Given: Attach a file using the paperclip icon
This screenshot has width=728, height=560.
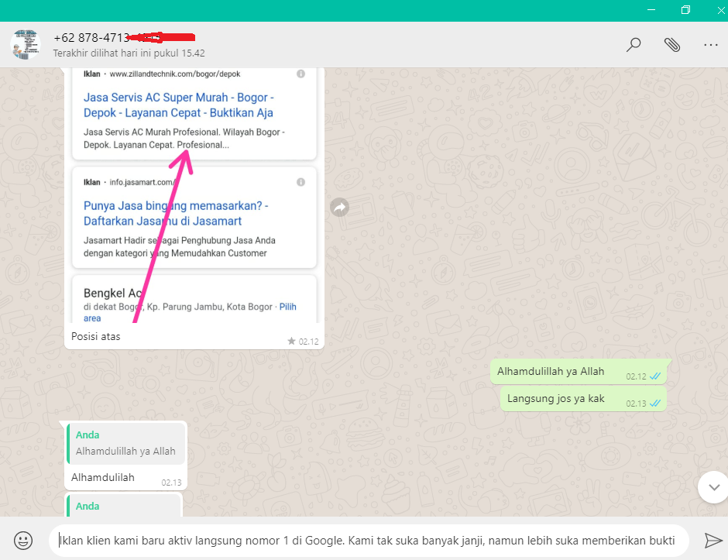Looking at the screenshot, I should (x=672, y=44).
